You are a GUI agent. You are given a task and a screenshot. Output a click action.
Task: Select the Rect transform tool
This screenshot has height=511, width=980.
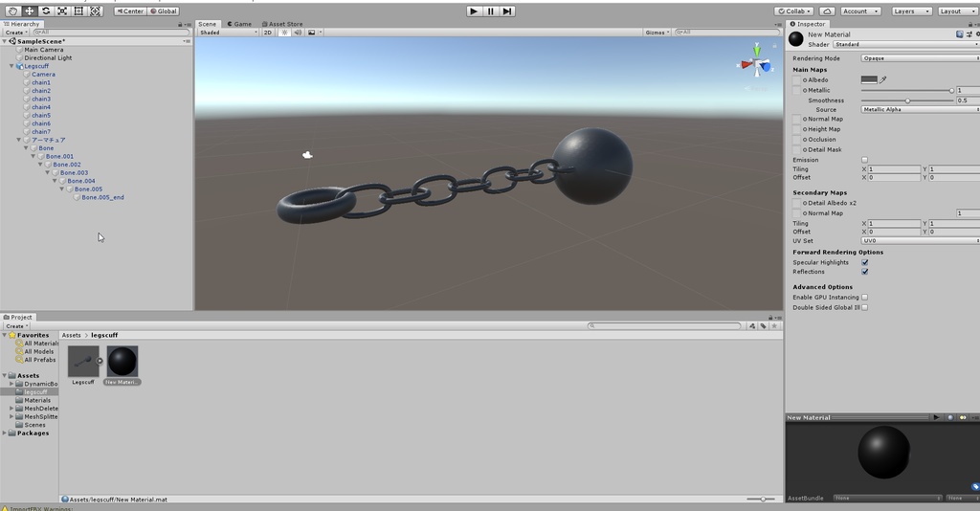click(78, 11)
